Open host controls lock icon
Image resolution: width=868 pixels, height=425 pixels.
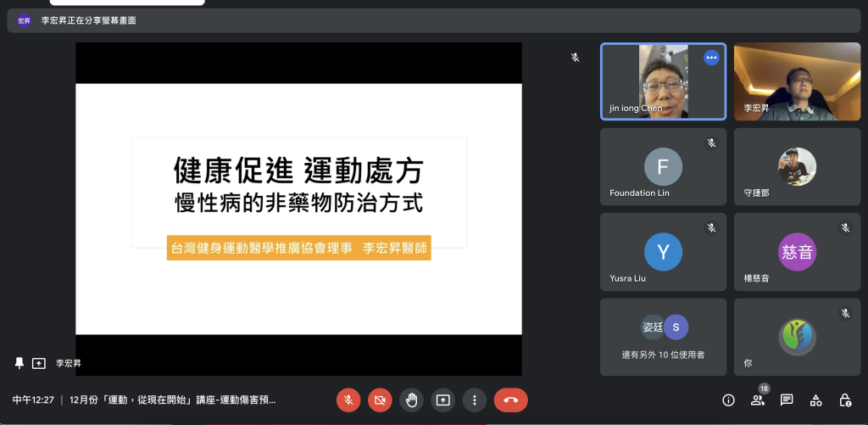[x=844, y=400]
